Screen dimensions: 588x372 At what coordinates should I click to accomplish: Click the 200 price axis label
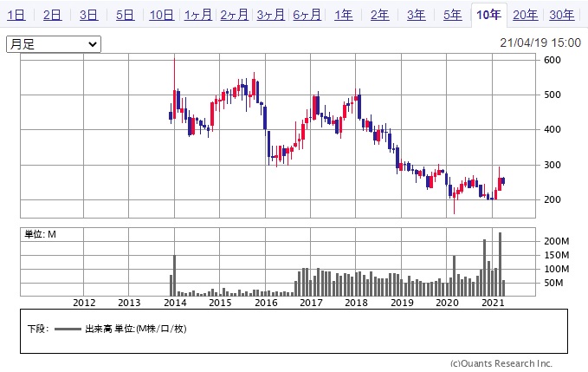click(x=552, y=199)
